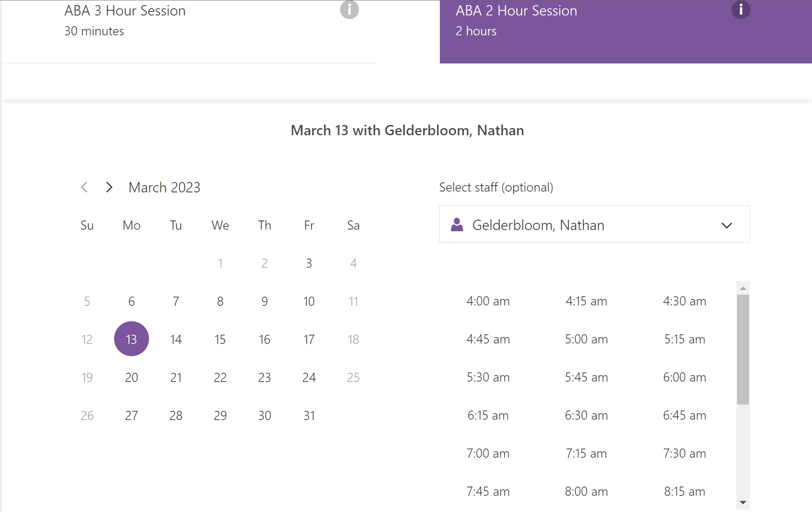
Task: Choose March 20 in the calendar
Action: pyautogui.click(x=131, y=377)
